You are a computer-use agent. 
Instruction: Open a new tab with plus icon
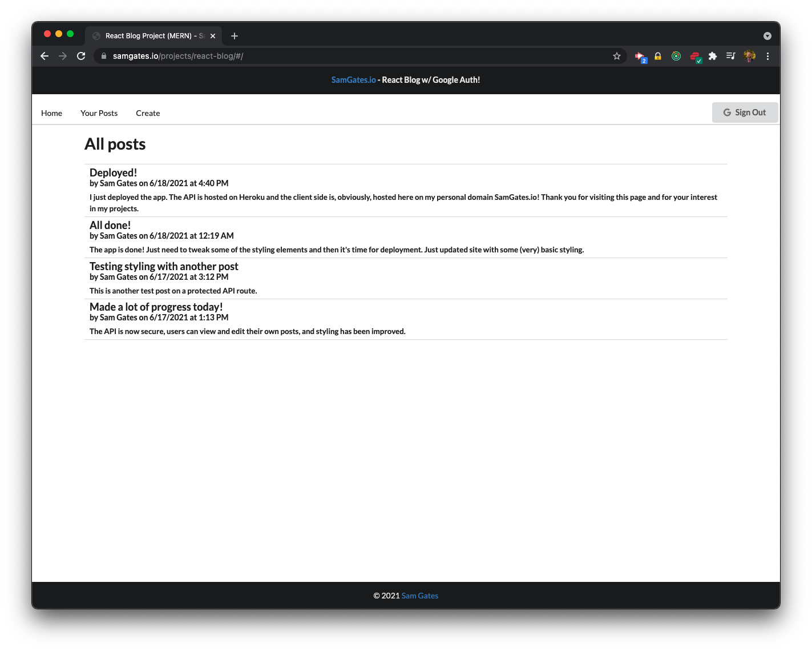[x=235, y=36]
